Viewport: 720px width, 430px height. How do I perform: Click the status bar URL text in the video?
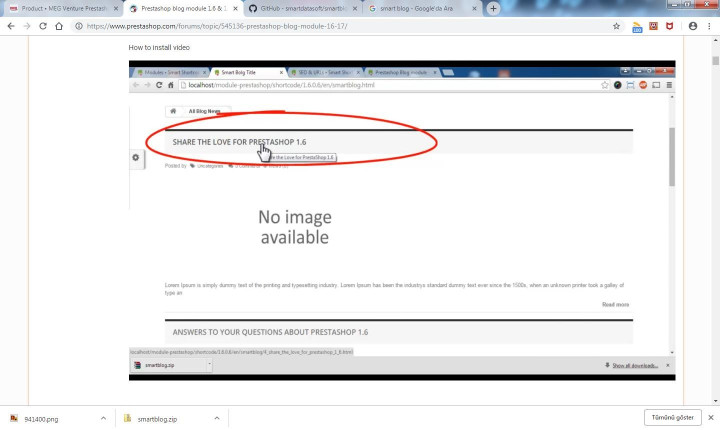[x=241, y=352]
